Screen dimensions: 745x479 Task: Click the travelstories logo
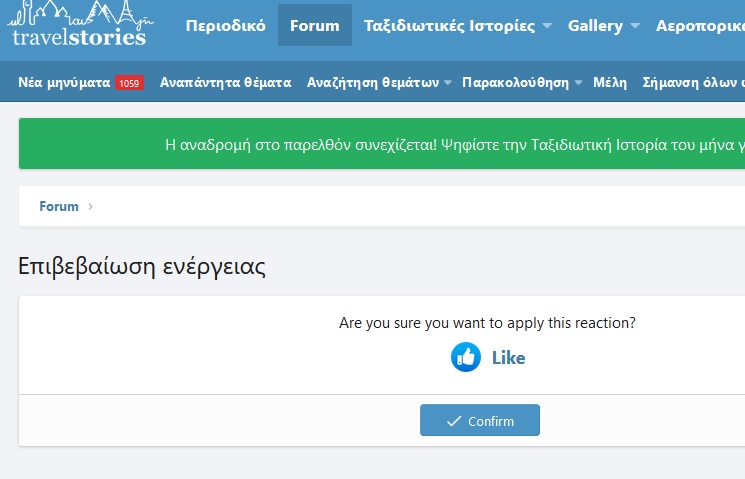tap(77, 27)
